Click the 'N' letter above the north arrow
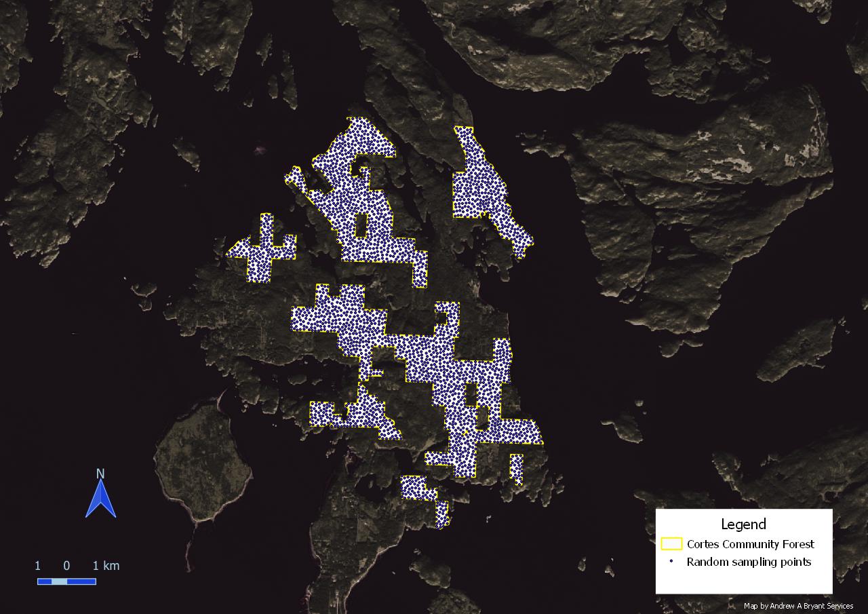Screen dimensions: 868x614 pos(100,474)
